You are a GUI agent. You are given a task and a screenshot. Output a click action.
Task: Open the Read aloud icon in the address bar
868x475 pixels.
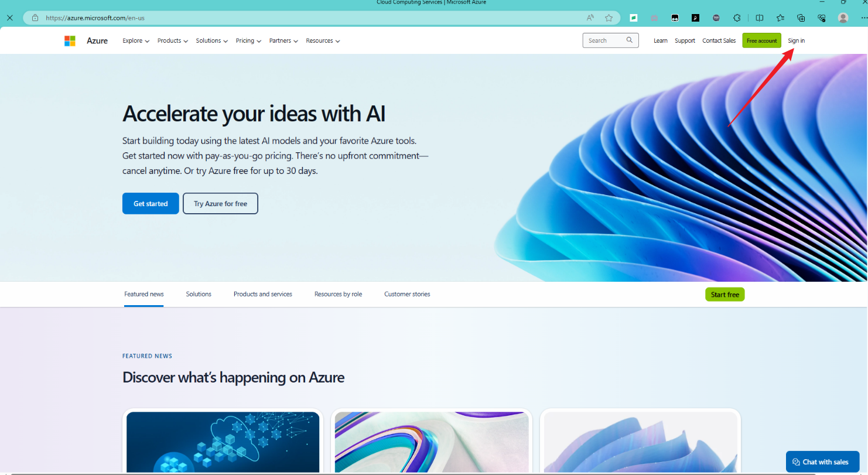(x=590, y=18)
